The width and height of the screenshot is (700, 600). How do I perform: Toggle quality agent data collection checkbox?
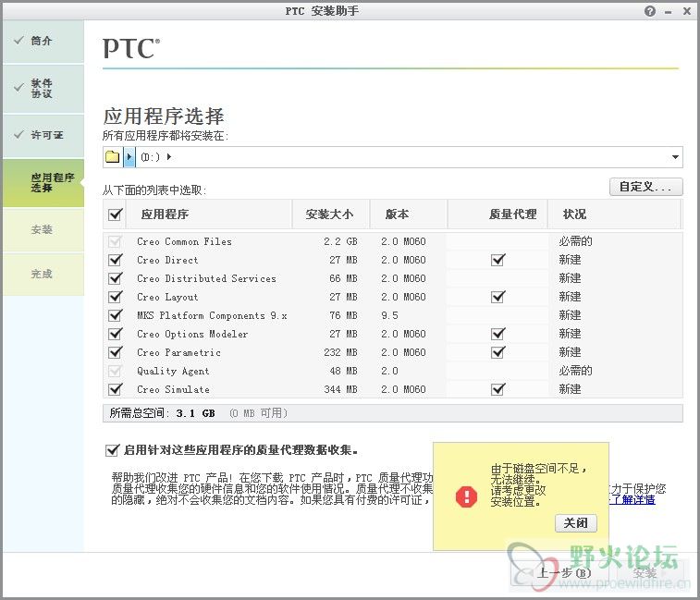[x=112, y=450]
